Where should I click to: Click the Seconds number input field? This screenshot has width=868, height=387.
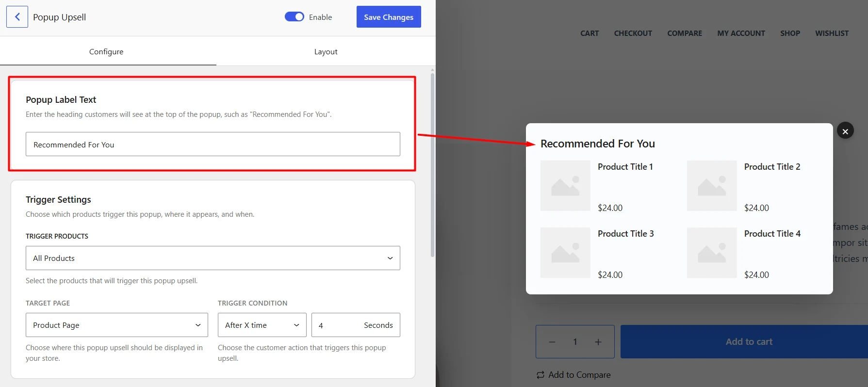356,325
